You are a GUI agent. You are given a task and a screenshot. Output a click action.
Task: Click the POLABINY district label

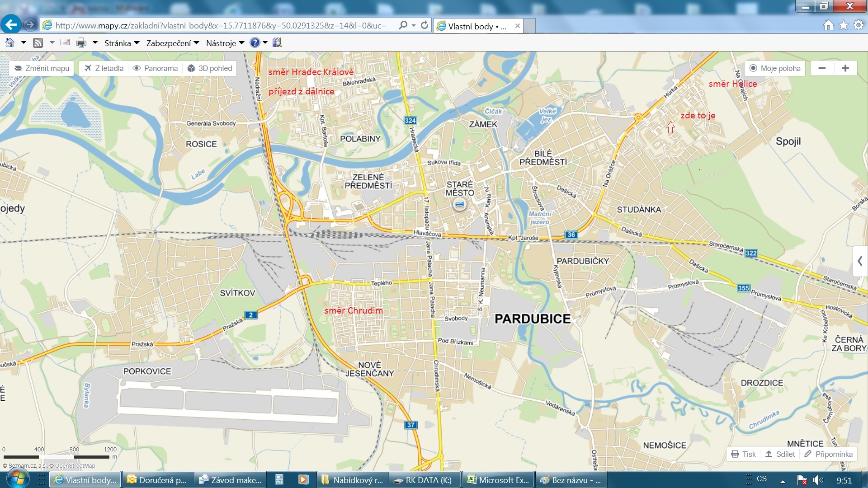click(x=360, y=139)
